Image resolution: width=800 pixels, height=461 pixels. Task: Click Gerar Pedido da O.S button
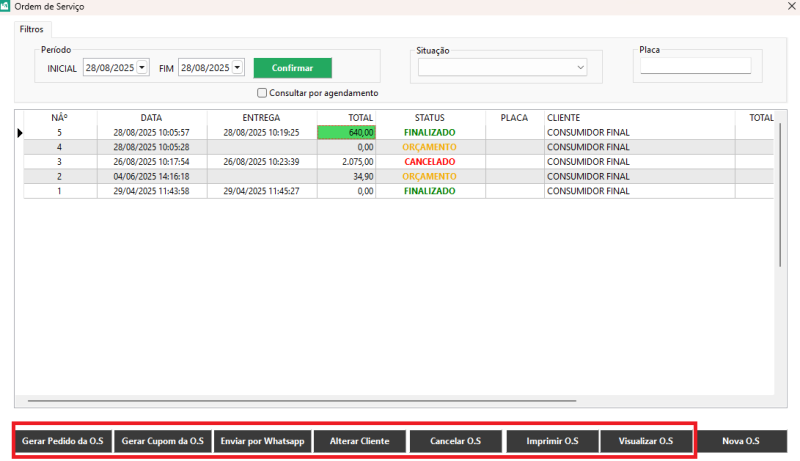[63, 441]
